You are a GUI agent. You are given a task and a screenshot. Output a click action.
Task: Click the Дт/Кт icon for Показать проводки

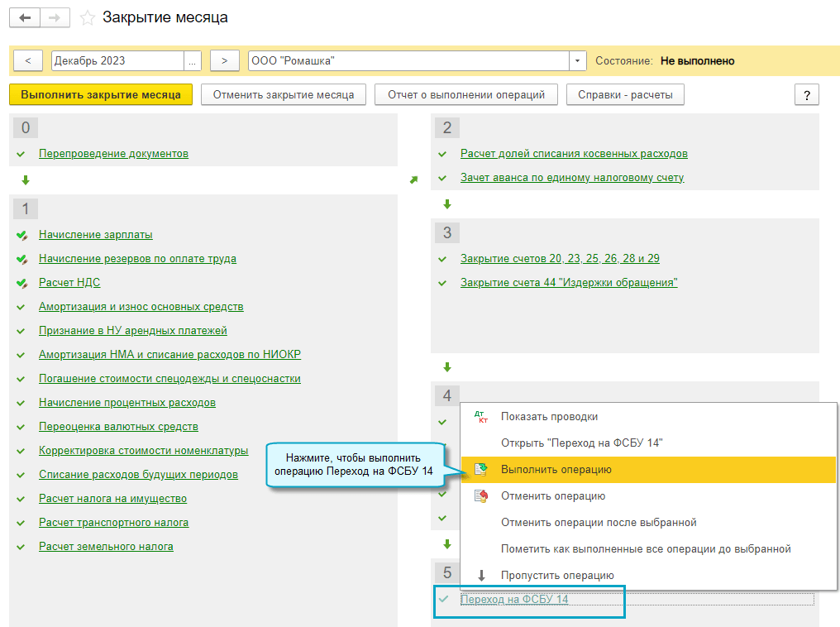pyautogui.click(x=481, y=417)
